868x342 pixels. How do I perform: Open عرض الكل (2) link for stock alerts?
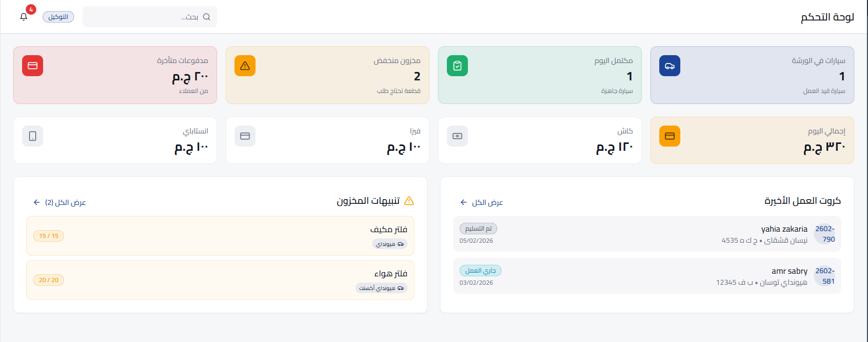point(59,202)
